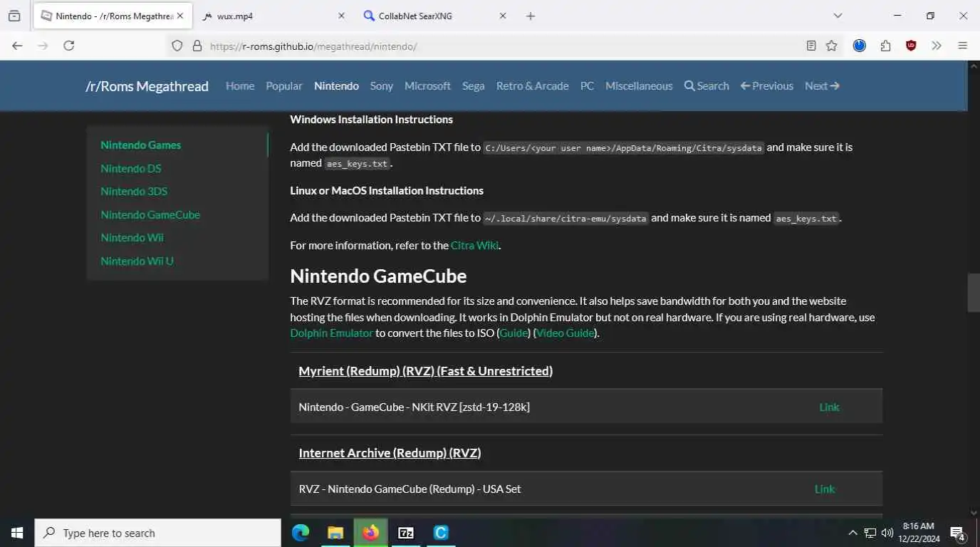Image resolution: width=980 pixels, height=547 pixels.
Task: Bookmark this page with the star
Action: (831, 46)
